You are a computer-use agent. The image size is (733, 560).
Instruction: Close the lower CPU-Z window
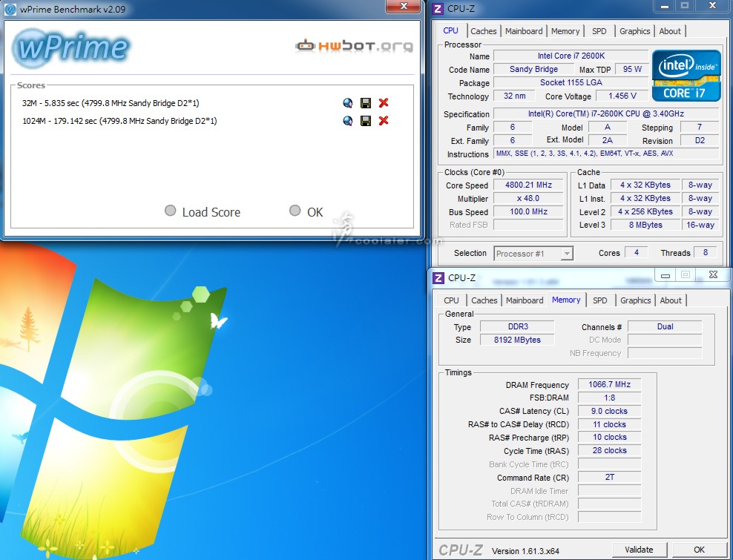point(713,275)
